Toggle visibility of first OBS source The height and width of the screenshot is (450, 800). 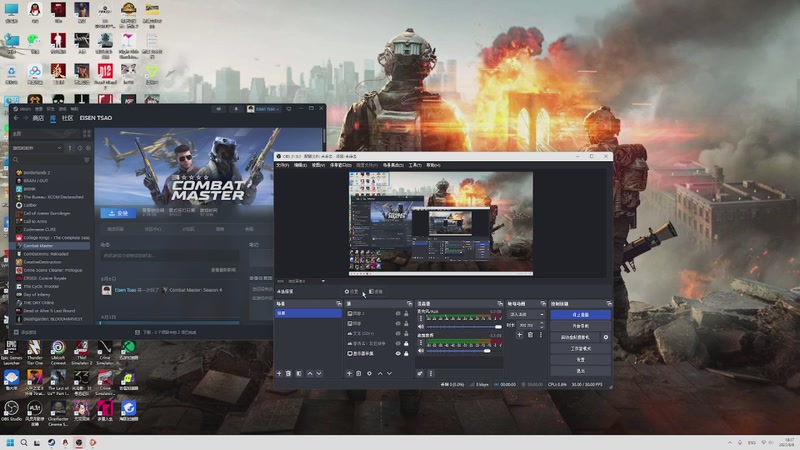(398, 313)
